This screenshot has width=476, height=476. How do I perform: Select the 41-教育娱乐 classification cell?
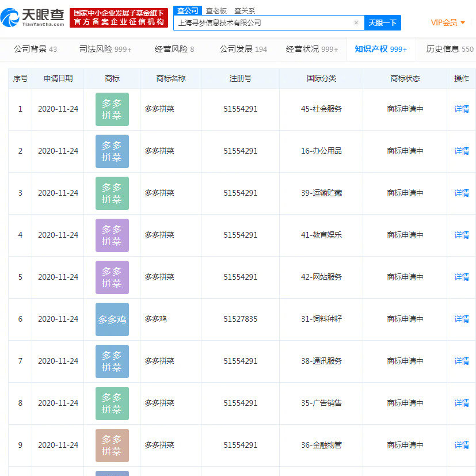322,235
